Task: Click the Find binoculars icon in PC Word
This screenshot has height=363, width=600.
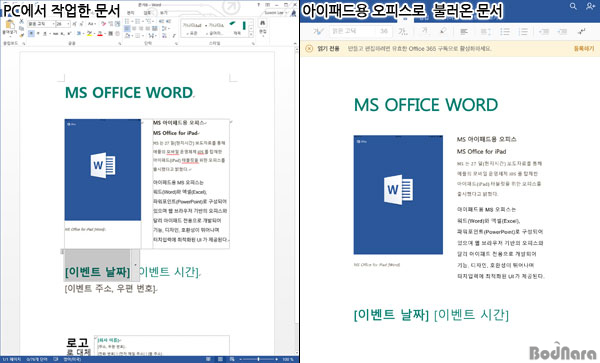Action: click(x=262, y=23)
